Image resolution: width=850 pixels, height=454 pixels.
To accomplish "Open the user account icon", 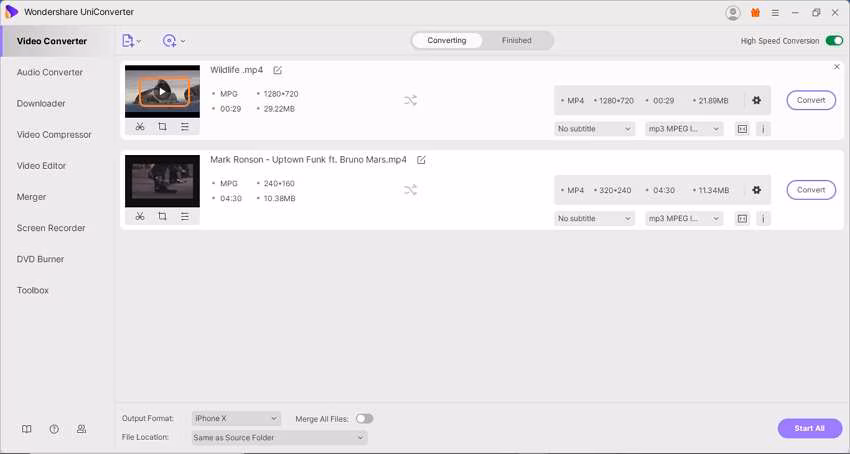I will click(x=733, y=13).
